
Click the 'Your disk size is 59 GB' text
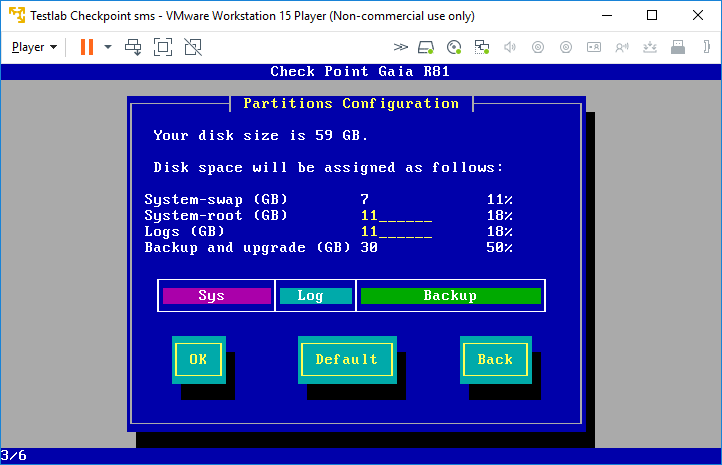[x=261, y=135]
